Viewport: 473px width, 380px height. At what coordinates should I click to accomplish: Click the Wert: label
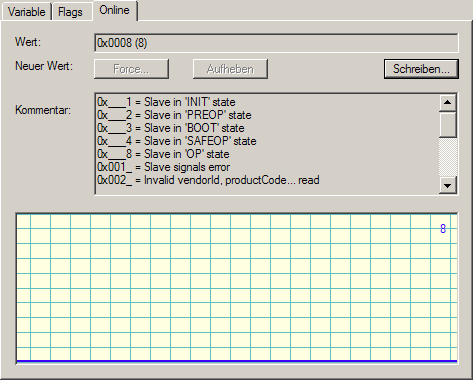(x=28, y=42)
